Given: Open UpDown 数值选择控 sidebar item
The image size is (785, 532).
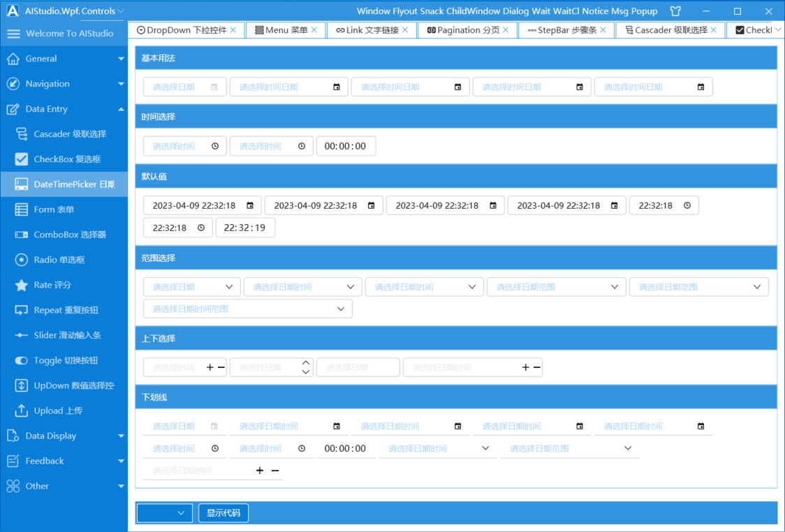Looking at the screenshot, I should 64,385.
